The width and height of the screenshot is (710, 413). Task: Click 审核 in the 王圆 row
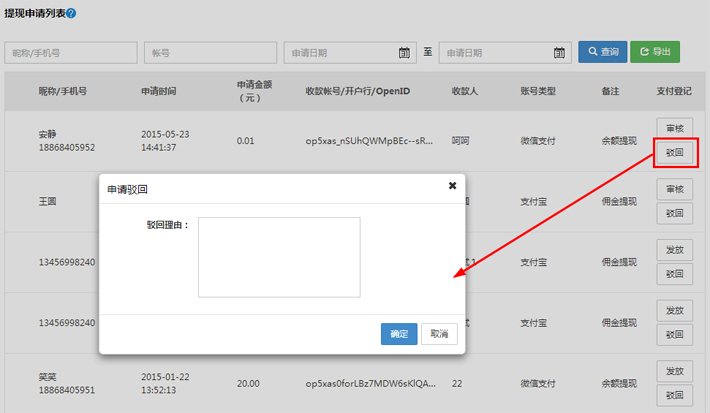674,189
